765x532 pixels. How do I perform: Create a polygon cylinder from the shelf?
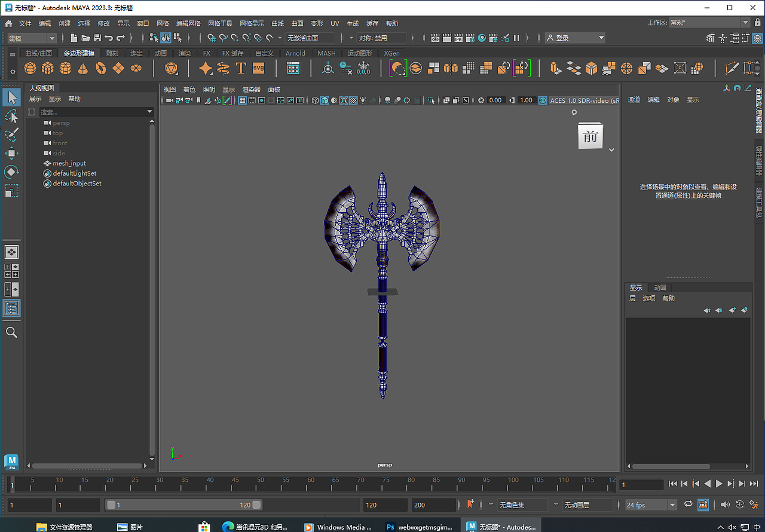[65, 68]
